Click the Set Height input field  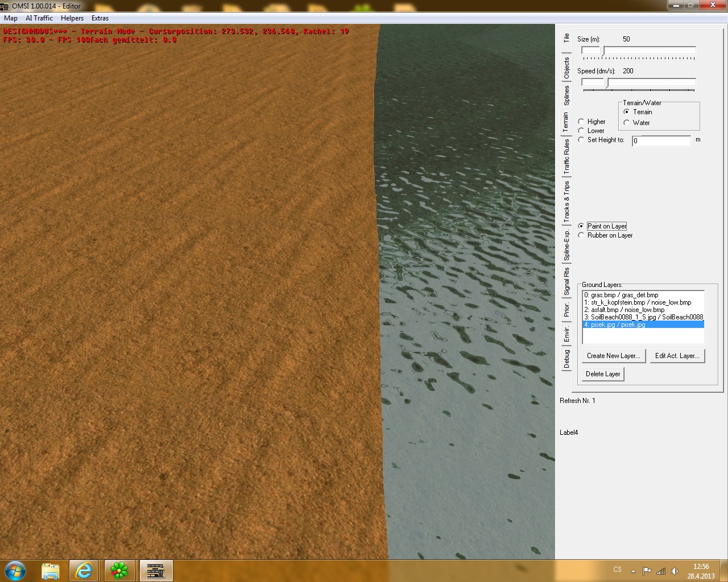click(661, 140)
